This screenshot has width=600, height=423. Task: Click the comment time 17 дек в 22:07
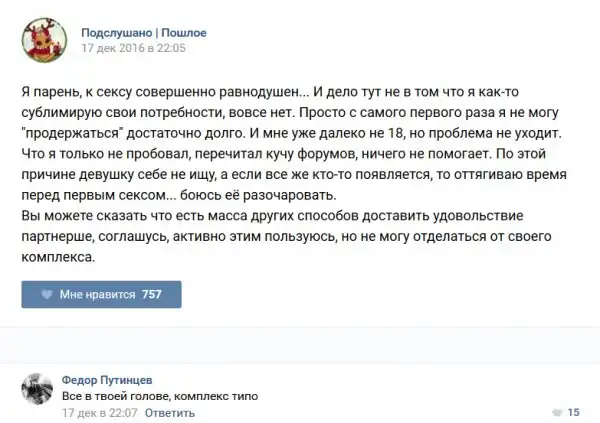98,411
